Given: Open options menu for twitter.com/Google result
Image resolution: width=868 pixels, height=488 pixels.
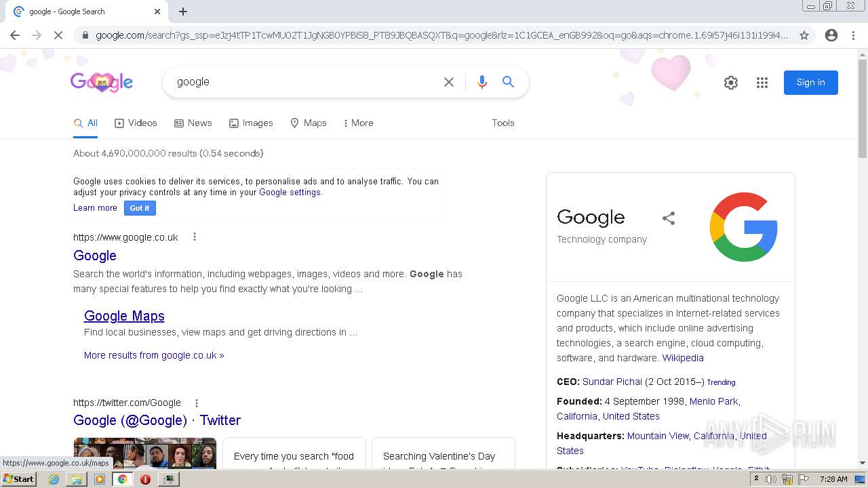Looking at the screenshot, I should coord(197,403).
